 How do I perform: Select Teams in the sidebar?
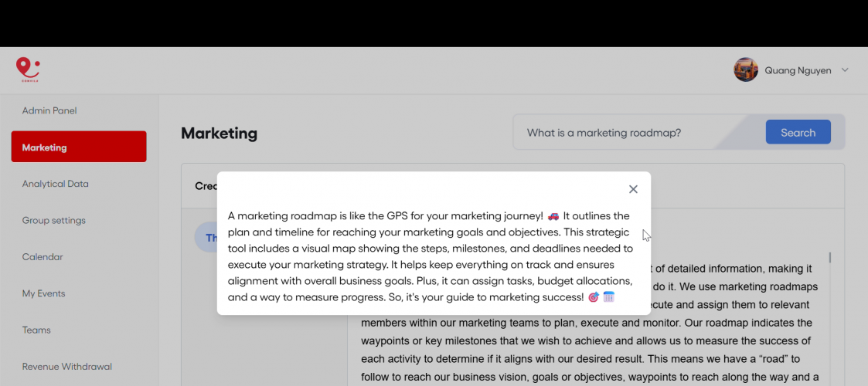coord(36,330)
